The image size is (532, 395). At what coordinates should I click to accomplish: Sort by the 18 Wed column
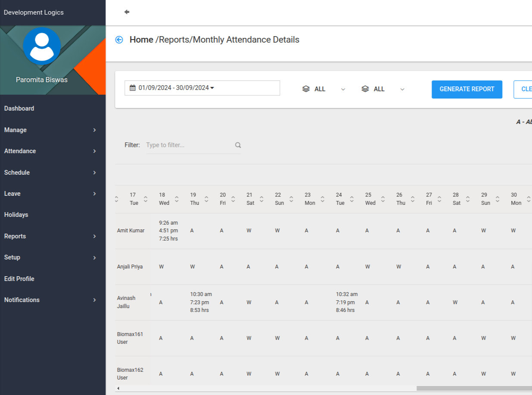click(x=176, y=199)
